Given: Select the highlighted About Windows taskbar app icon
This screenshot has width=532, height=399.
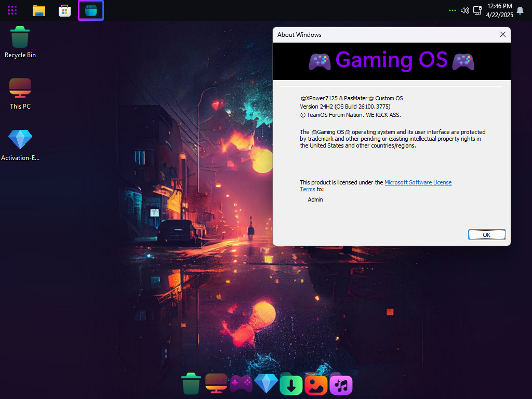Looking at the screenshot, I should (91, 10).
